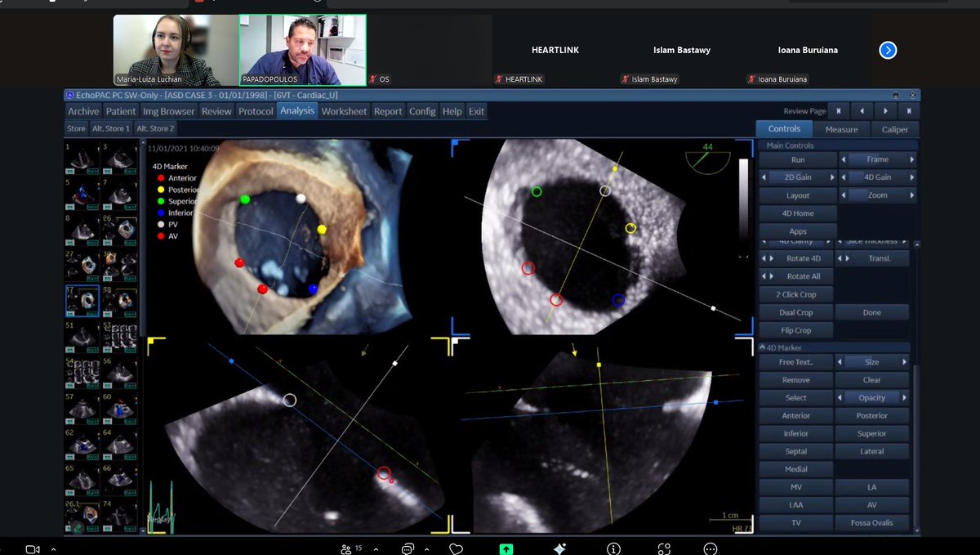Viewport: 980px width, 555px height.
Task: Decrease Frame with left arrow
Action: (x=844, y=159)
